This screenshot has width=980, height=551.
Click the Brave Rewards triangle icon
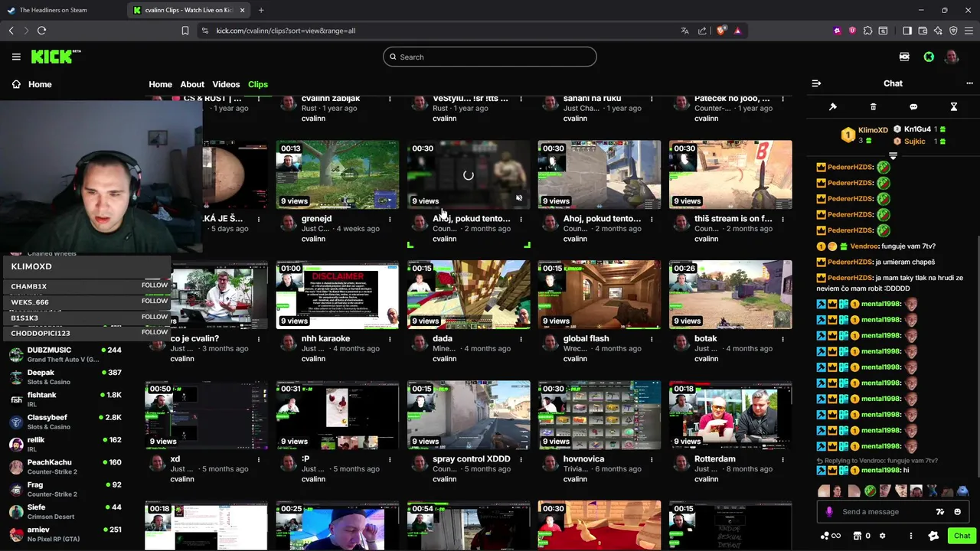(x=737, y=31)
